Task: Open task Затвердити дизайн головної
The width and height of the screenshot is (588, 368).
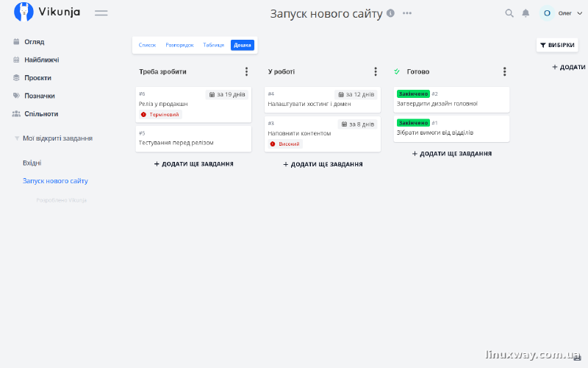Action: 451,100
